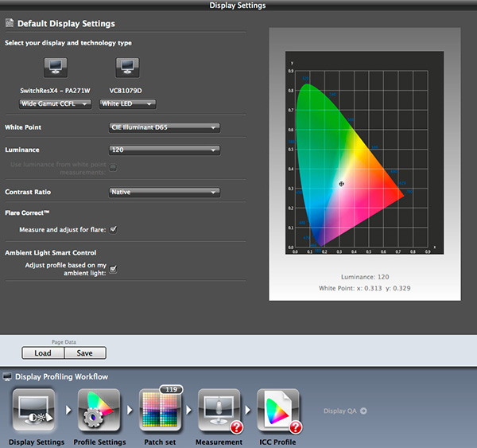
Task: Toggle Measure and adjust for flare checkbox
Action: [114, 229]
